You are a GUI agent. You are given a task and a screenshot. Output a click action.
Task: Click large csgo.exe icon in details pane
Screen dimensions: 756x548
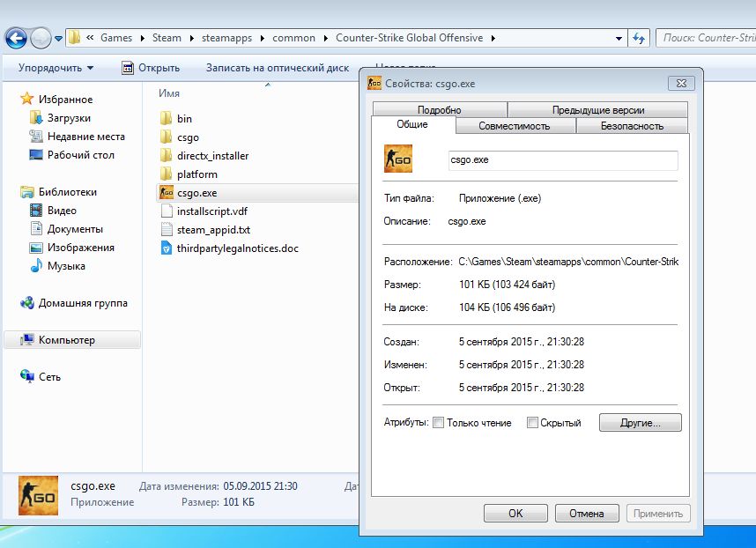coord(38,495)
